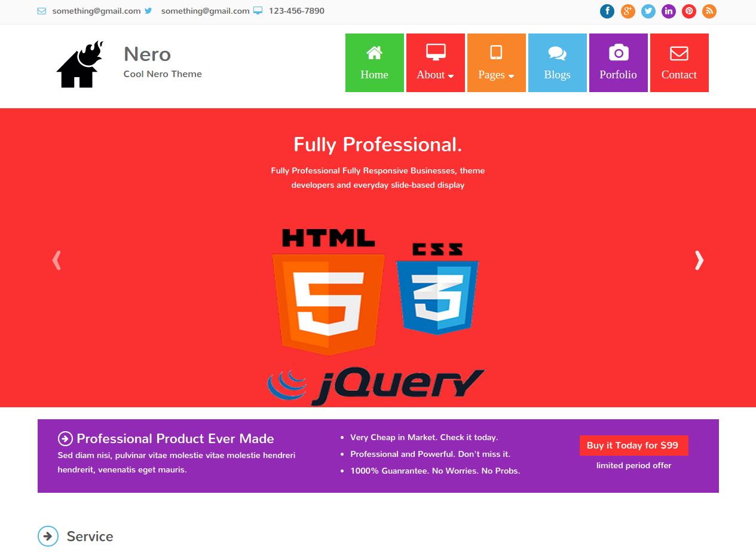Click the phone number 123-456-7890

point(296,11)
